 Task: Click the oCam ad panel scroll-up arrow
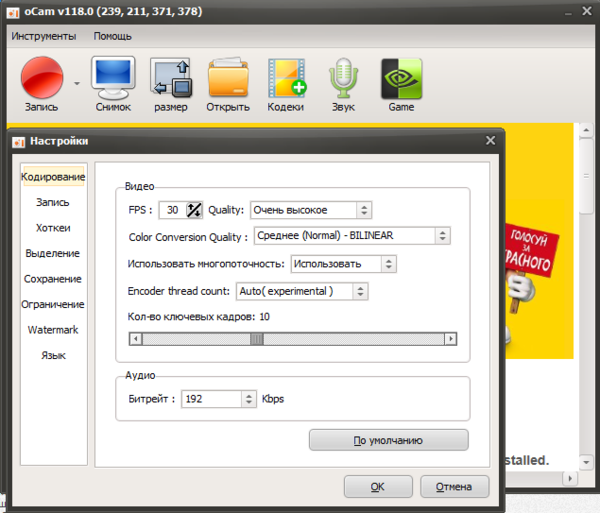pyautogui.click(x=586, y=130)
